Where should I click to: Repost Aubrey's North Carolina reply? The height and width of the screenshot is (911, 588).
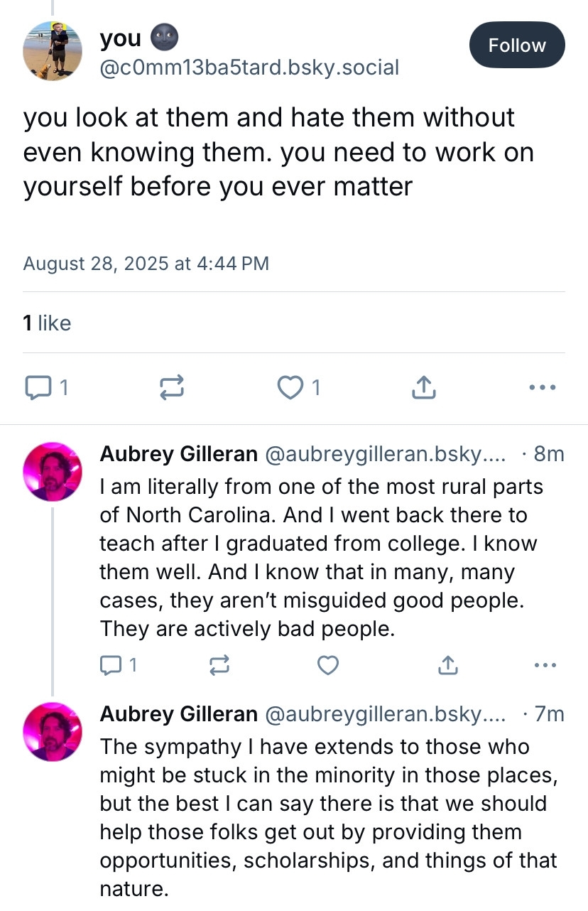click(219, 665)
